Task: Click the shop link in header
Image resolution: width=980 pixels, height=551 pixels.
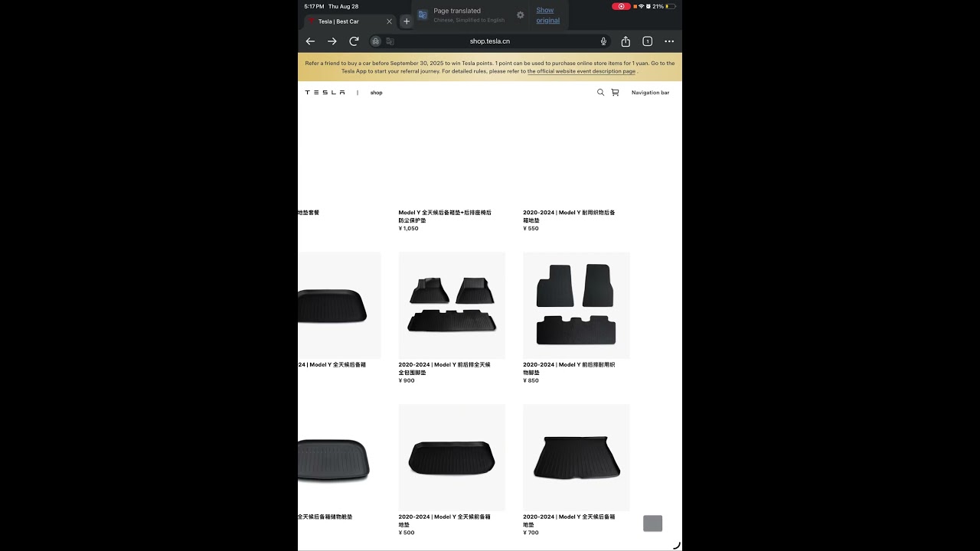Action: [376, 93]
